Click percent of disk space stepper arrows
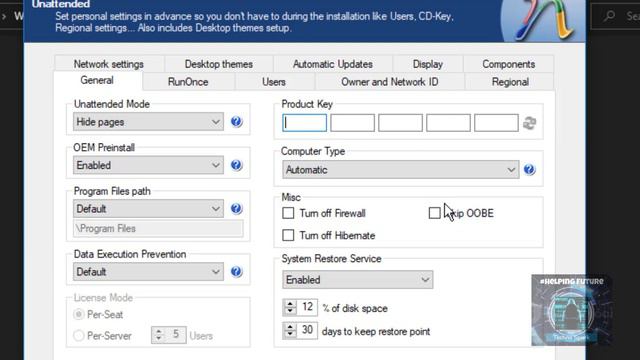The image size is (640, 360). click(x=290, y=307)
